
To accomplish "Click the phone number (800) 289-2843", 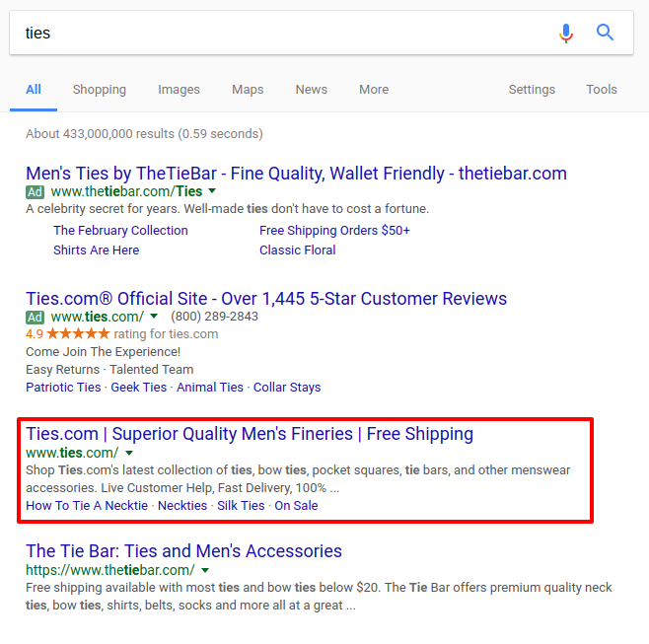I will pyautogui.click(x=214, y=317).
